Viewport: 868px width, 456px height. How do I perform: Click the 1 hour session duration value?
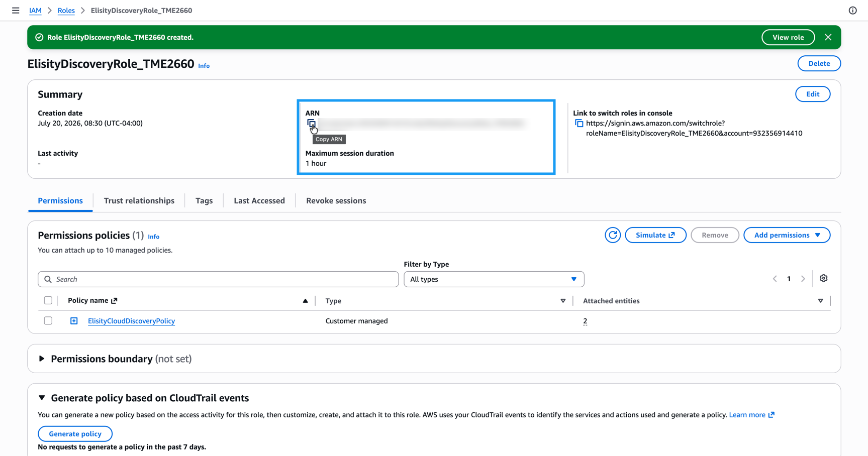tap(316, 163)
